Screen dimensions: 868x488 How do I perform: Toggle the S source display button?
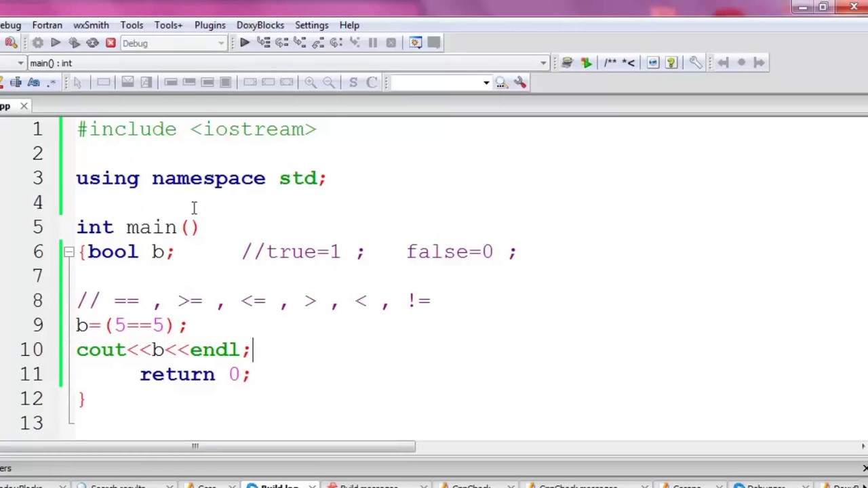(353, 82)
